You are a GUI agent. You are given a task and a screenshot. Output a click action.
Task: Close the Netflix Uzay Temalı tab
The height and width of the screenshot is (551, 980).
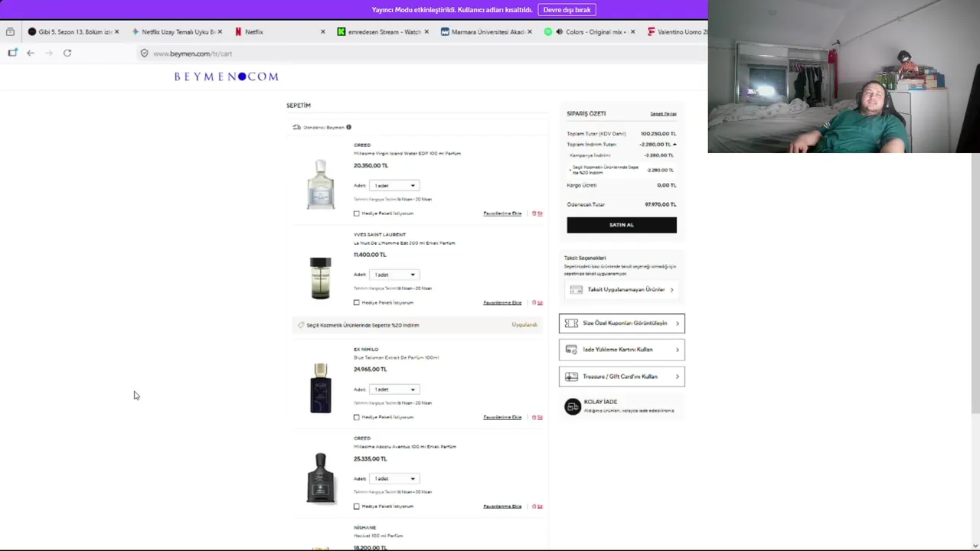coord(220,31)
